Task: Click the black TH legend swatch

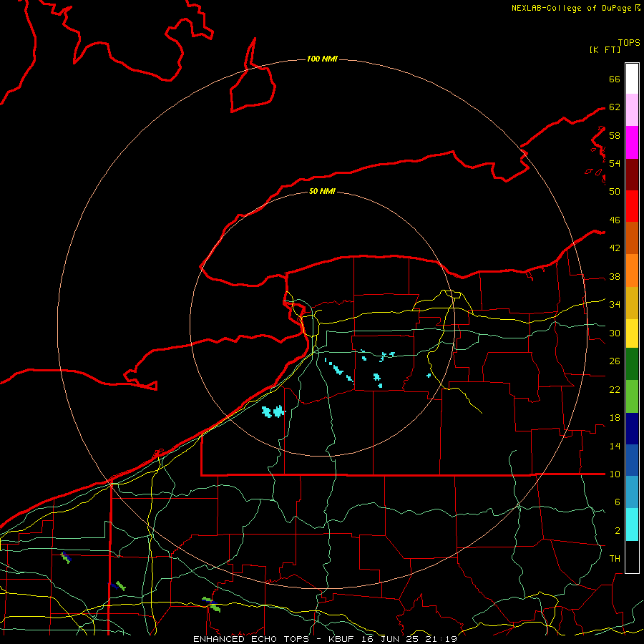Action: click(x=632, y=557)
